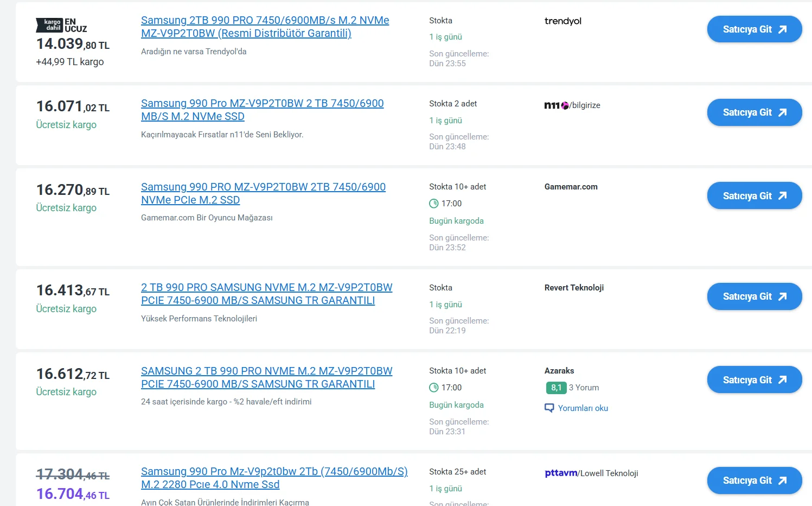Click 'Bugün kargoda' in the Azaraks row
This screenshot has width=812, height=506.
pyautogui.click(x=456, y=405)
